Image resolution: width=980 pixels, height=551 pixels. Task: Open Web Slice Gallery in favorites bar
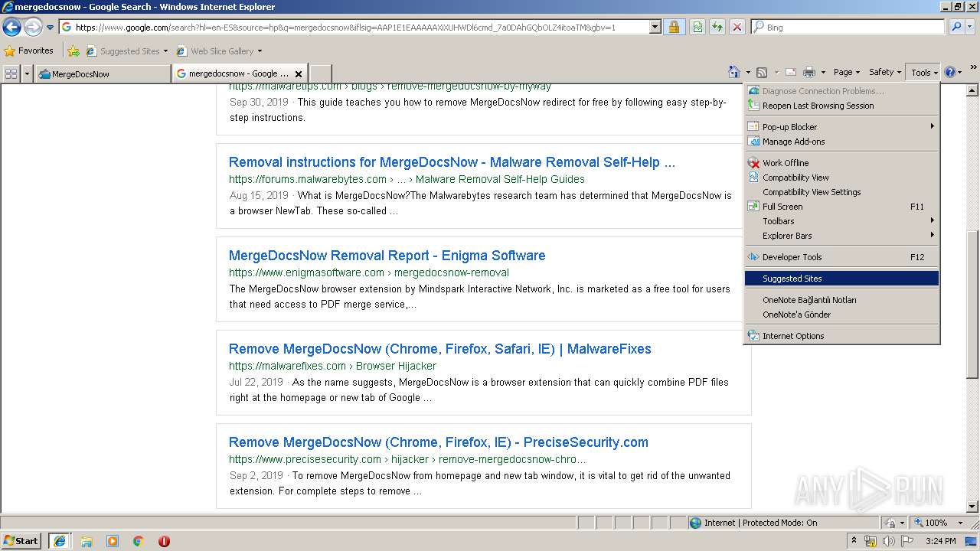pos(220,51)
